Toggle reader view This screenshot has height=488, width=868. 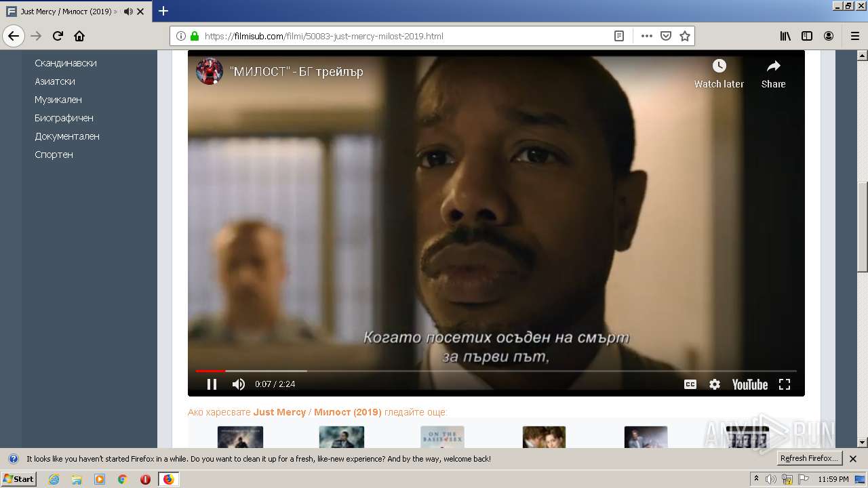[619, 36]
